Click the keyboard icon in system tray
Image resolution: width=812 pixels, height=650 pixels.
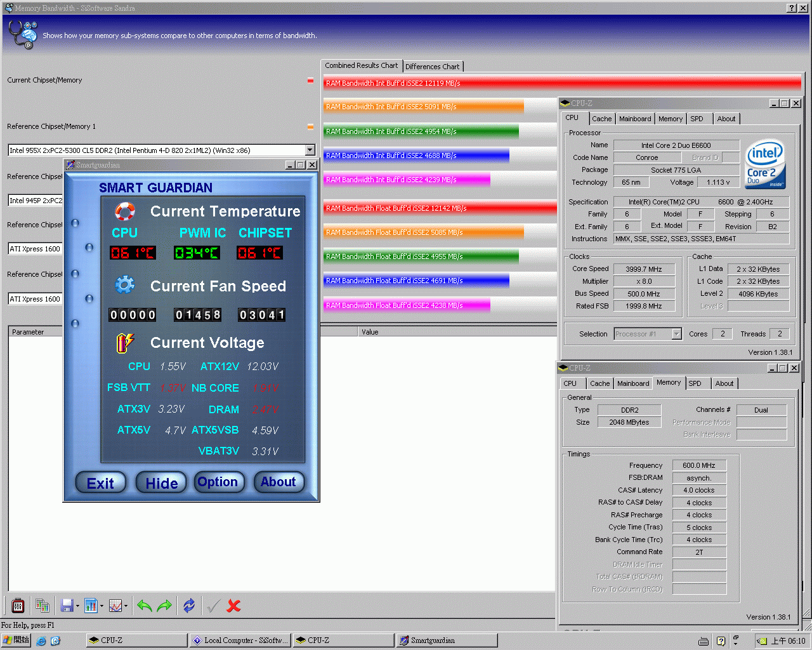703,640
